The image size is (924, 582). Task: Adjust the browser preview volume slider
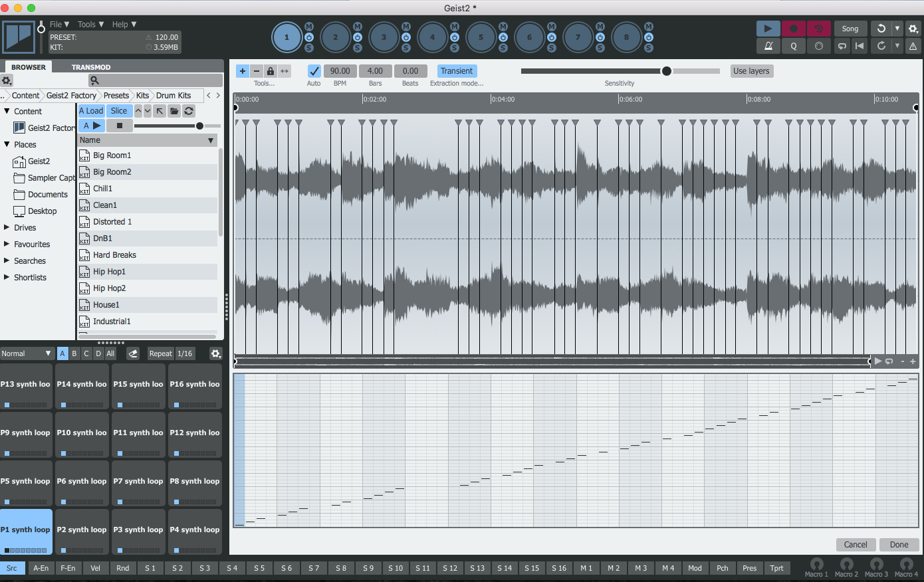click(177, 126)
